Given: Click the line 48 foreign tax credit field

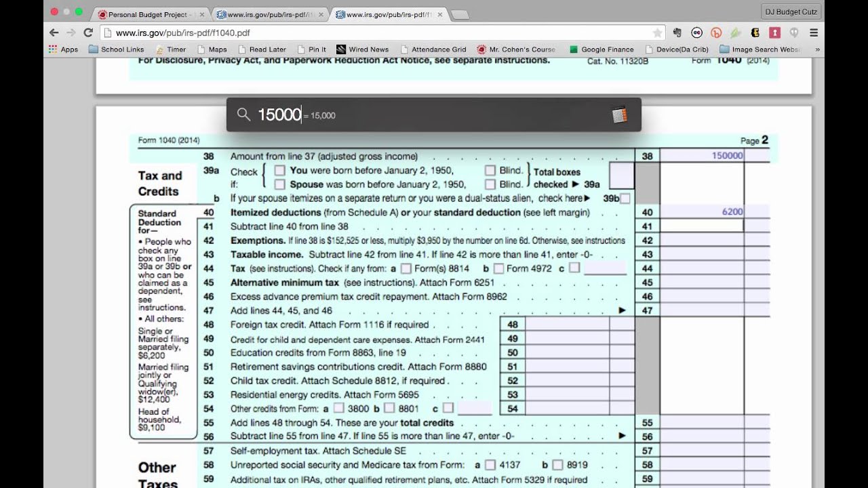Looking at the screenshot, I should click(567, 325).
